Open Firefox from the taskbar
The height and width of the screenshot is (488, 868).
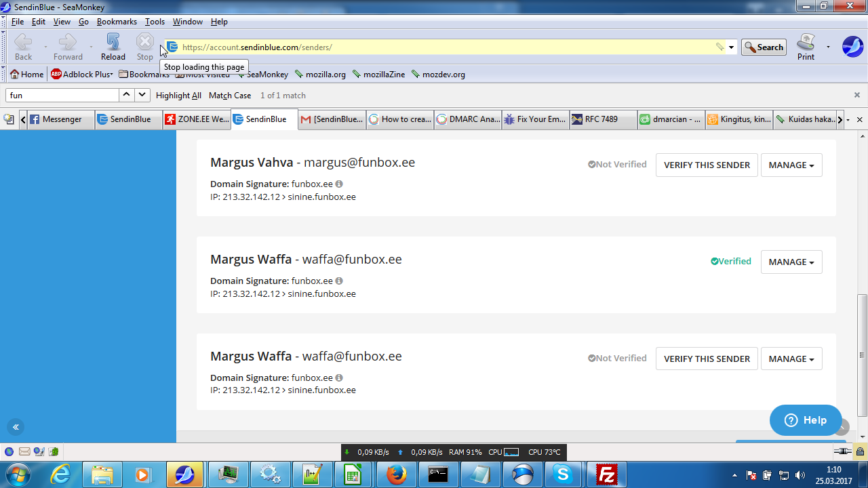[396, 474]
